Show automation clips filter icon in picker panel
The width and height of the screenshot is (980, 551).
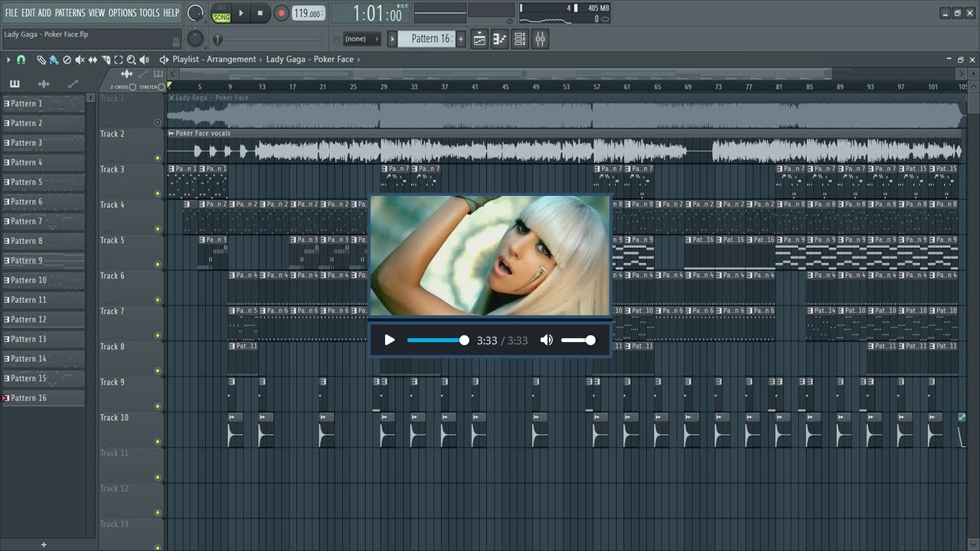[x=73, y=83]
